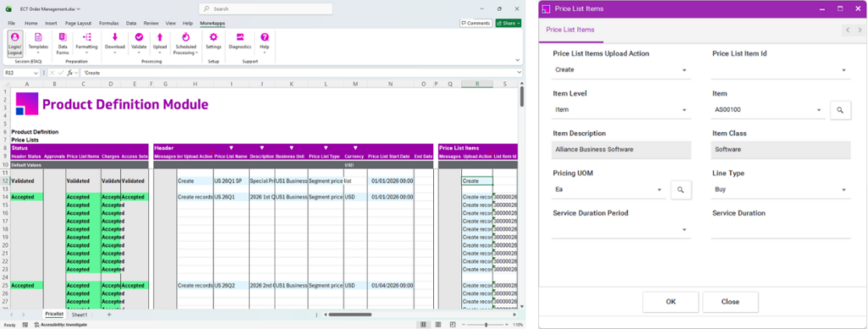Viewport: 868px width, 329px height.
Task: Click the Excel app icon in the title bar
Action: tap(8, 8)
